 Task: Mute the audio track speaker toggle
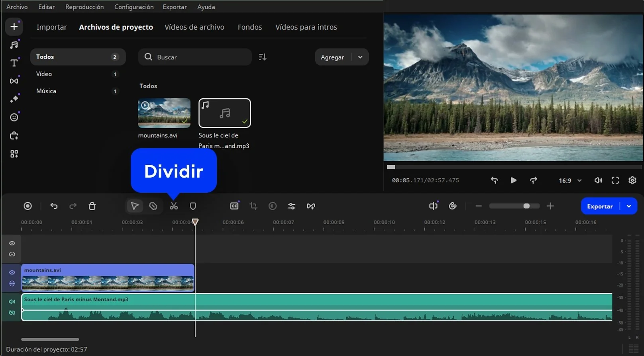click(x=12, y=301)
